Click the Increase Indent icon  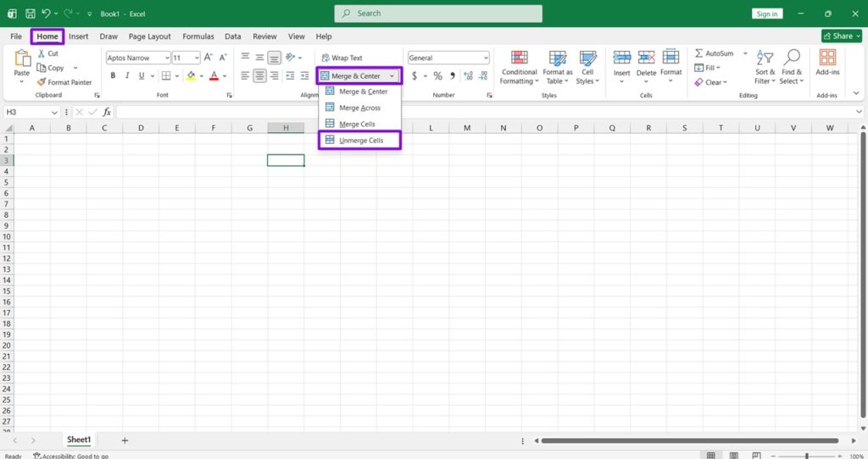tap(304, 75)
